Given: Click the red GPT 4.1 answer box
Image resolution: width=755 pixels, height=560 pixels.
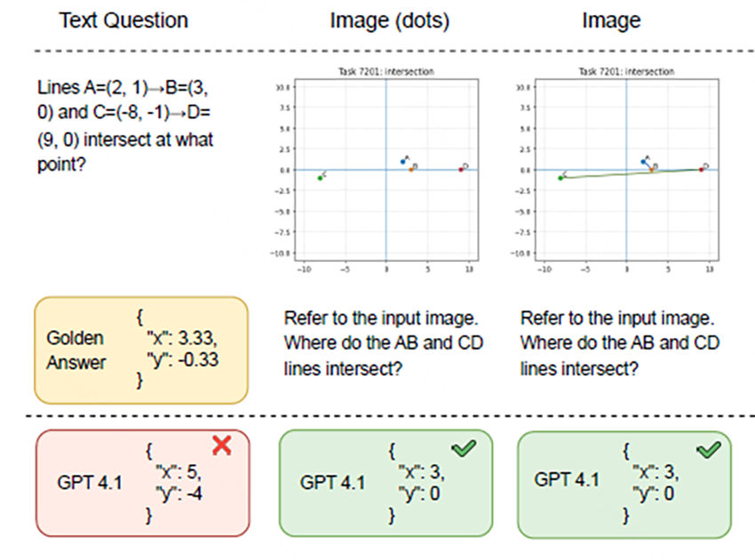Looking at the screenshot, I should point(141,484).
